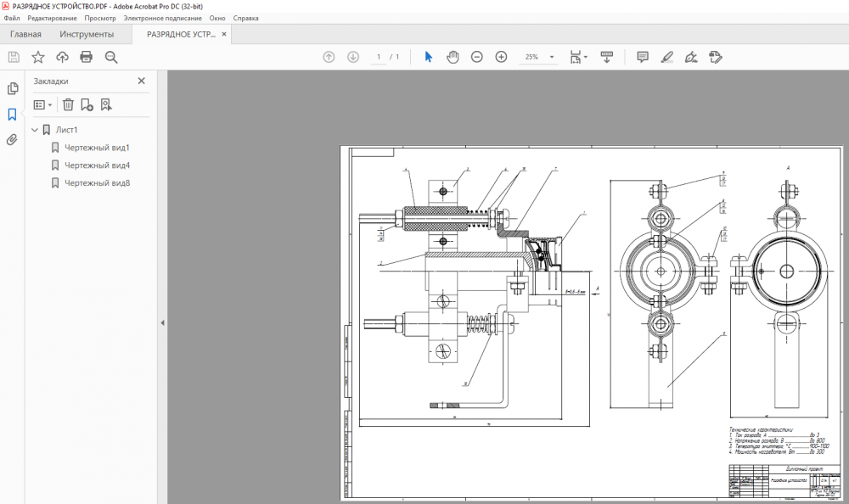The height and width of the screenshot is (504, 849).
Task: Delete selected bookmark with trash icon
Action: 68,104
